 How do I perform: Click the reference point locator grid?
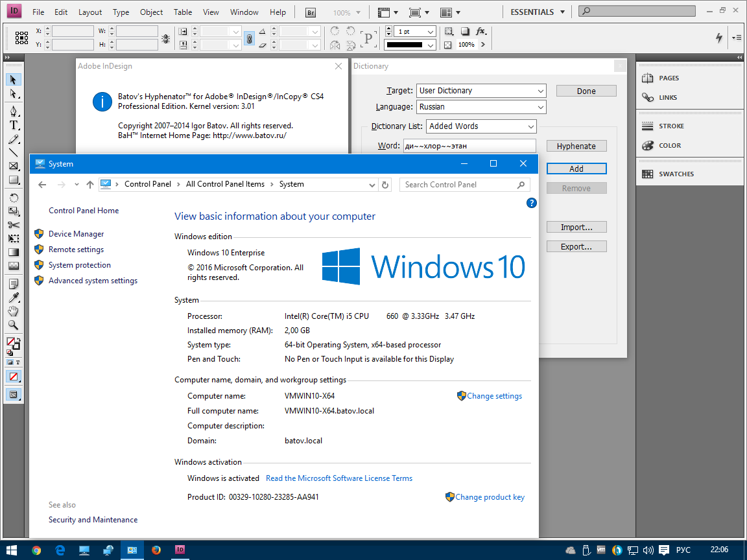click(21, 38)
